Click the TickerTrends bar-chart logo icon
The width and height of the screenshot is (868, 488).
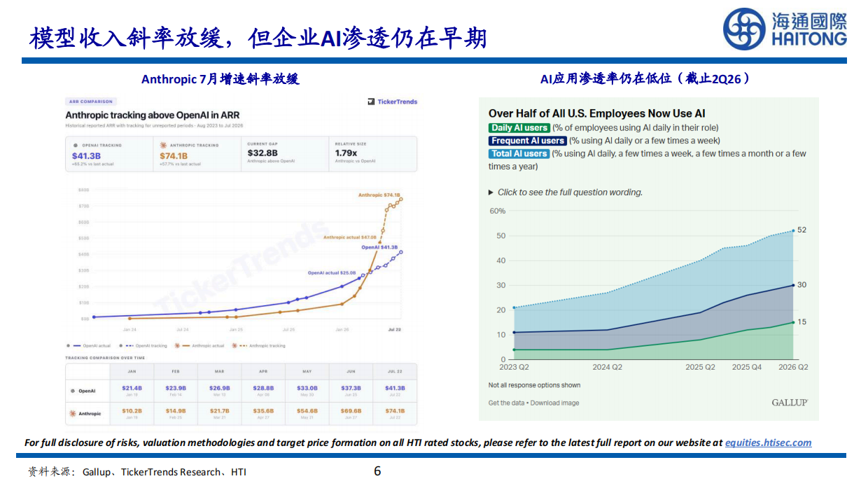point(371,102)
